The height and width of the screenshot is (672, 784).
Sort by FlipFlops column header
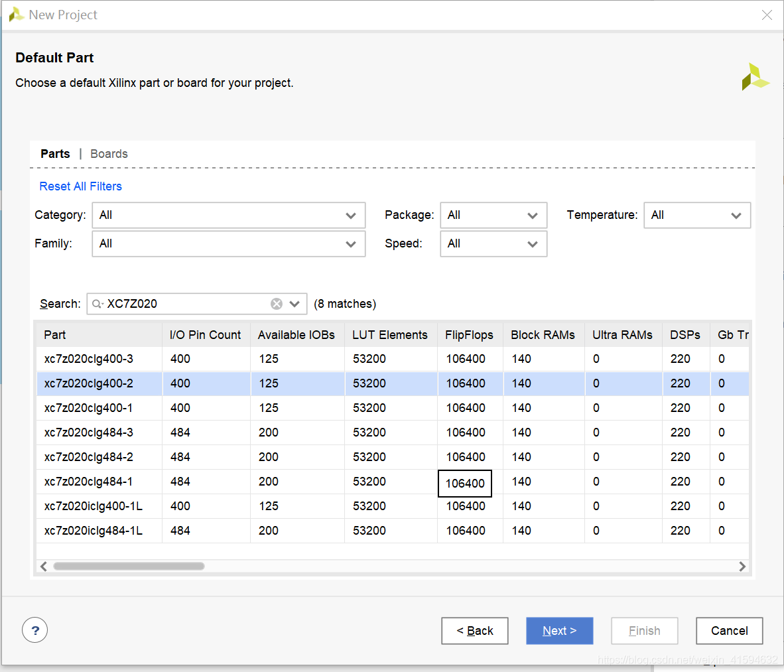[470, 334]
